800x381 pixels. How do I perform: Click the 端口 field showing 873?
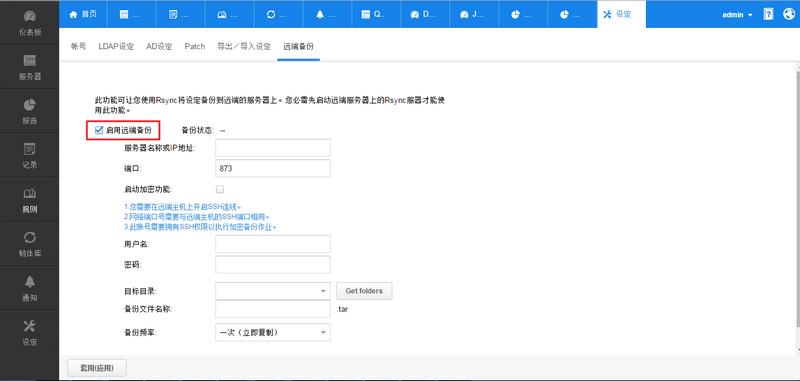(x=273, y=168)
